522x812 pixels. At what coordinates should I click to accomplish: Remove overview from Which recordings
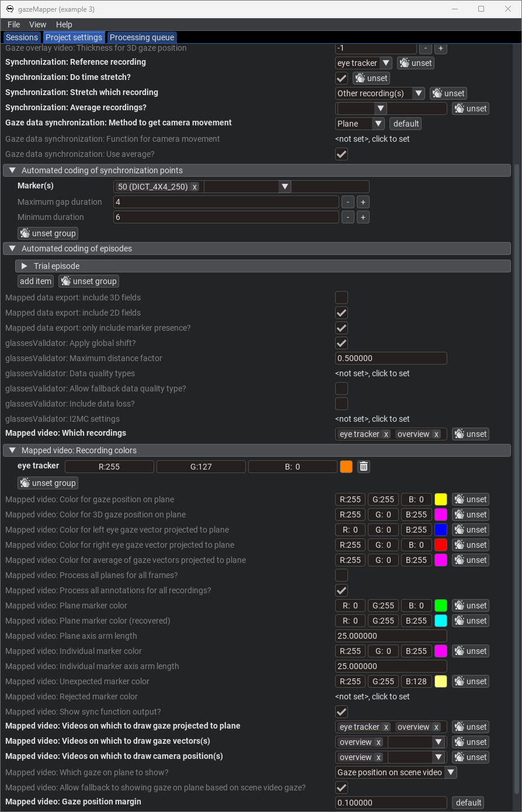436,434
